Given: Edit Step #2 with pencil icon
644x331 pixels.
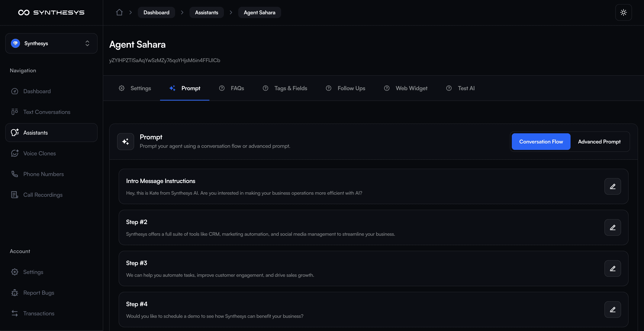Looking at the screenshot, I should pyautogui.click(x=612, y=227).
